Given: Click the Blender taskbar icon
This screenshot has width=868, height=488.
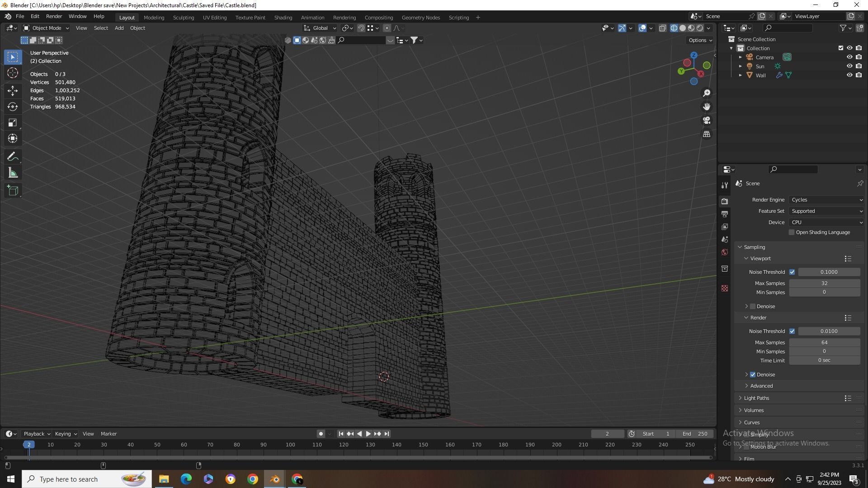Looking at the screenshot, I should pos(274,479).
